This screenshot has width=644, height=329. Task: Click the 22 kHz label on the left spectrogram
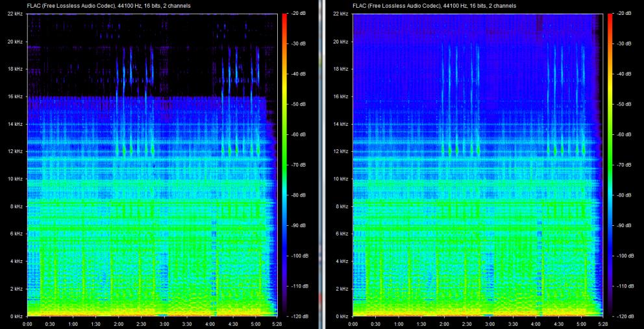tap(14, 14)
